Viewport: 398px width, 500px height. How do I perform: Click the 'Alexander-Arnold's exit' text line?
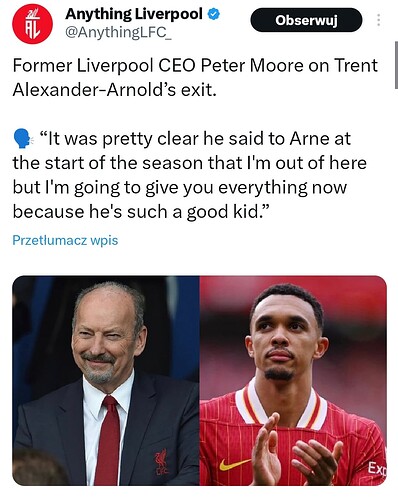(115, 90)
